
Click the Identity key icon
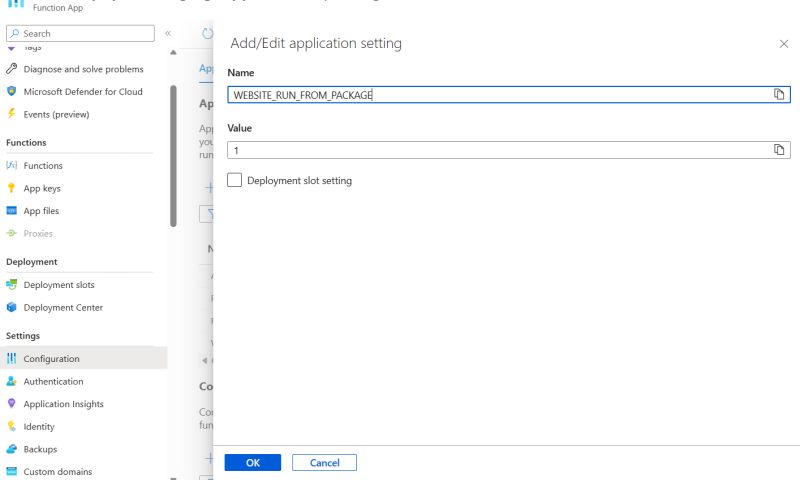point(11,426)
